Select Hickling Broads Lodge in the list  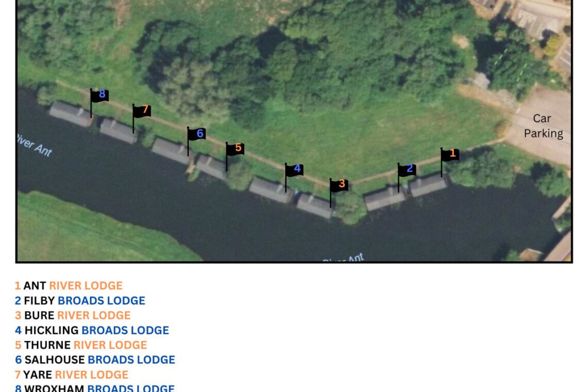[x=92, y=330]
